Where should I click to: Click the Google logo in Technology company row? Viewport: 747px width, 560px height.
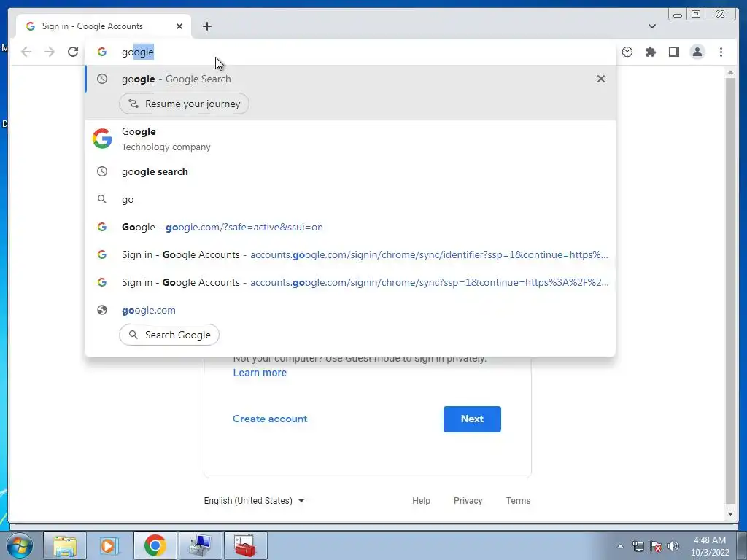(x=102, y=139)
